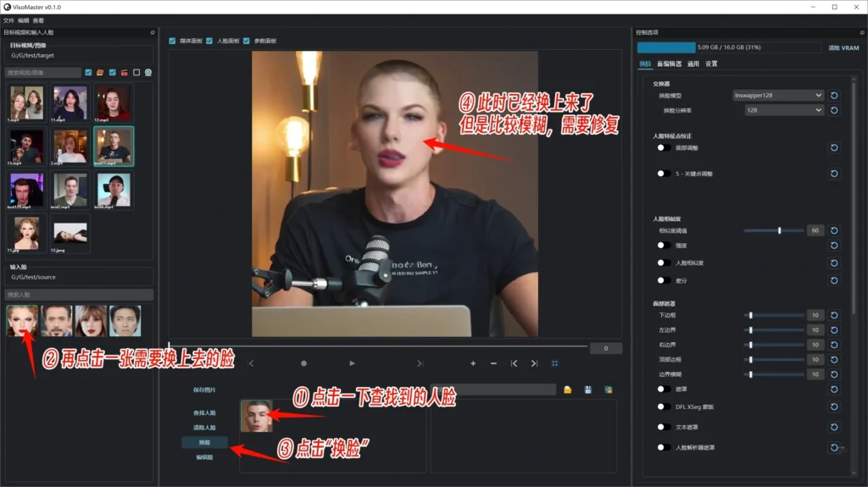Open the Inswapper128 swap model dropdown
The image size is (868, 487).
[777, 96]
